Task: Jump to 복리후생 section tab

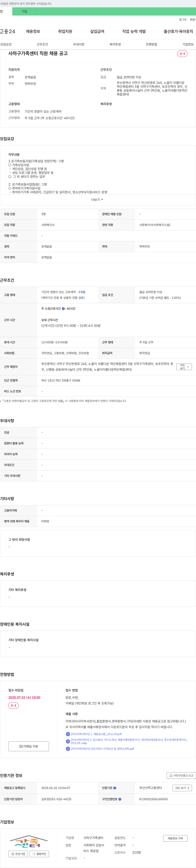Action: (x=115, y=44)
